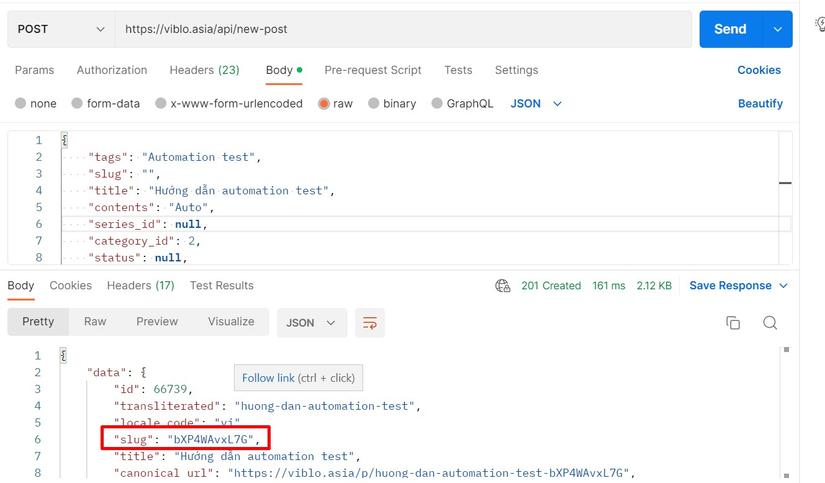Open the response JSON format dropdown
This screenshot has width=825, height=483.
(311, 323)
